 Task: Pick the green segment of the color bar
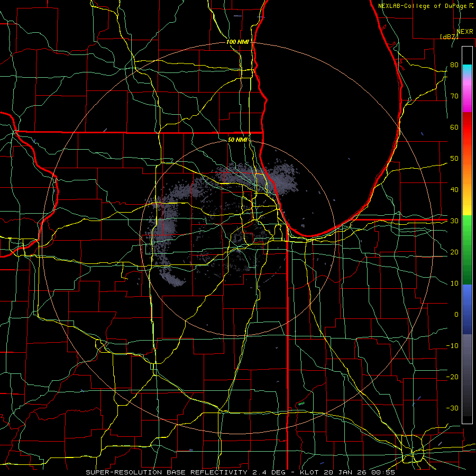click(x=467, y=250)
